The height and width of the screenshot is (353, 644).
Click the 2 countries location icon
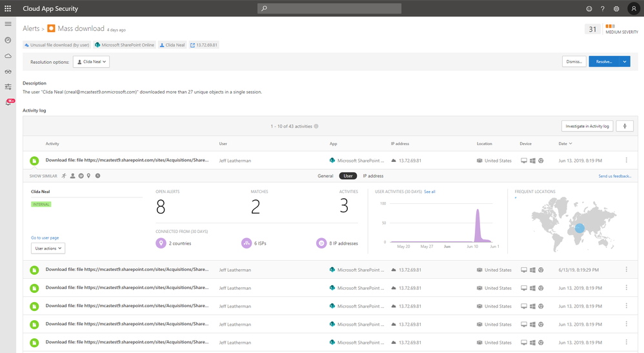point(161,243)
